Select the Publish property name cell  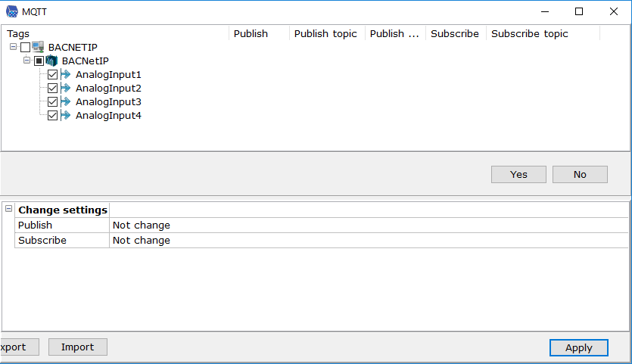(x=62, y=226)
